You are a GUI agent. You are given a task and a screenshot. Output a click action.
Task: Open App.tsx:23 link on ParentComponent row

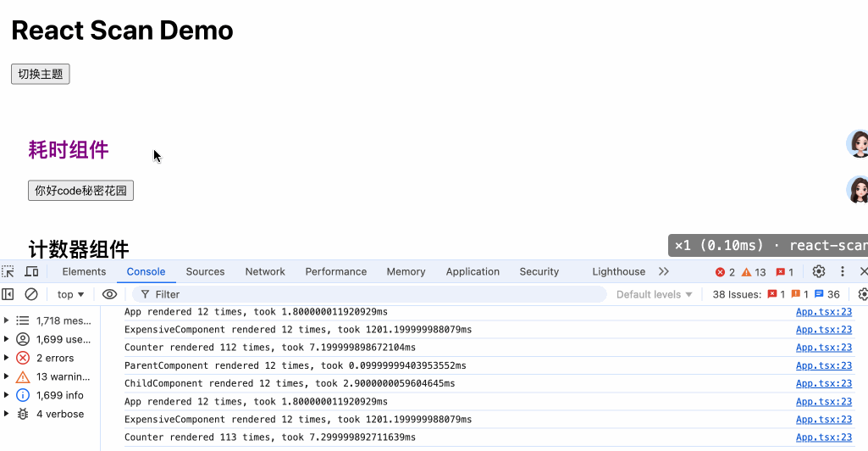click(824, 365)
